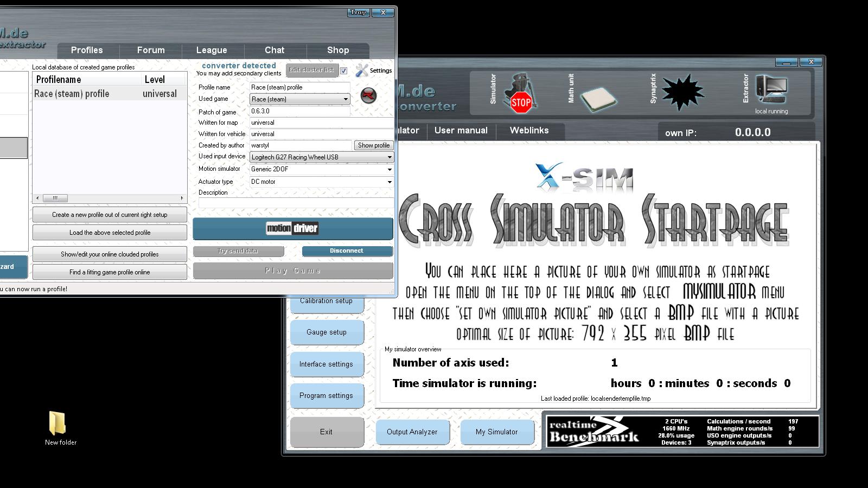Open the User manual tab
Screen dimensions: 868x488
461,131
